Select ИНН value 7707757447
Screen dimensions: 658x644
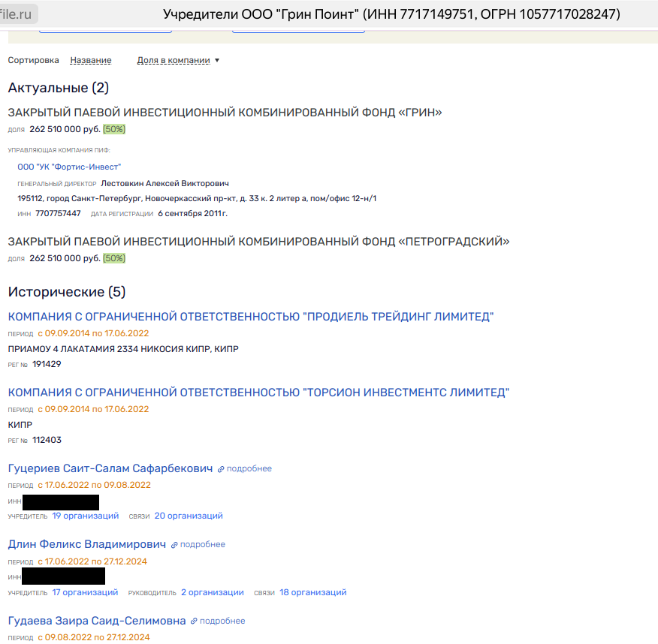pyautogui.click(x=58, y=213)
